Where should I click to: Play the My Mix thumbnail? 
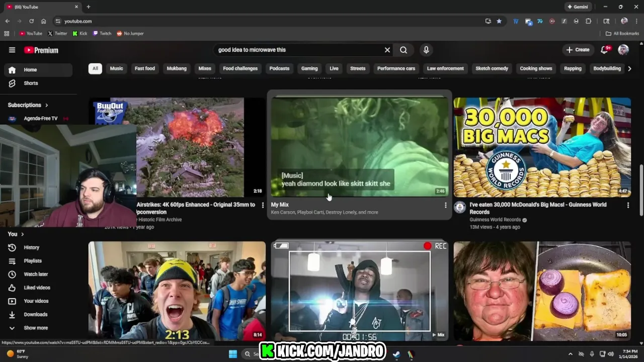coord(359,147)
